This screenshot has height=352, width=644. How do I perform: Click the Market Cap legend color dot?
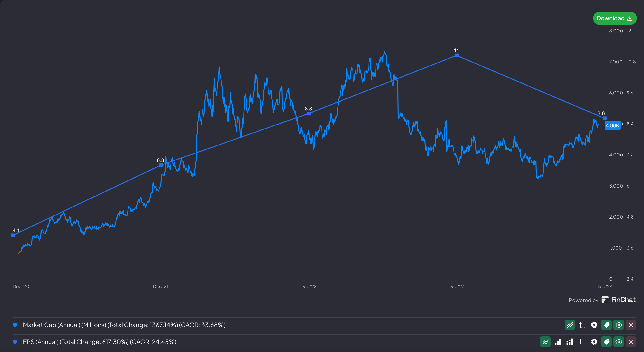click(x=15, y=325)
